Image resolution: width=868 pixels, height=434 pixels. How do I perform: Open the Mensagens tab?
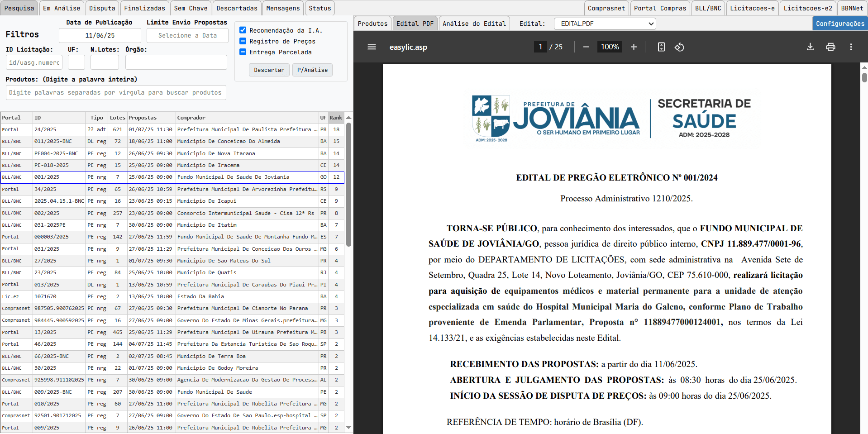[283, 8]
